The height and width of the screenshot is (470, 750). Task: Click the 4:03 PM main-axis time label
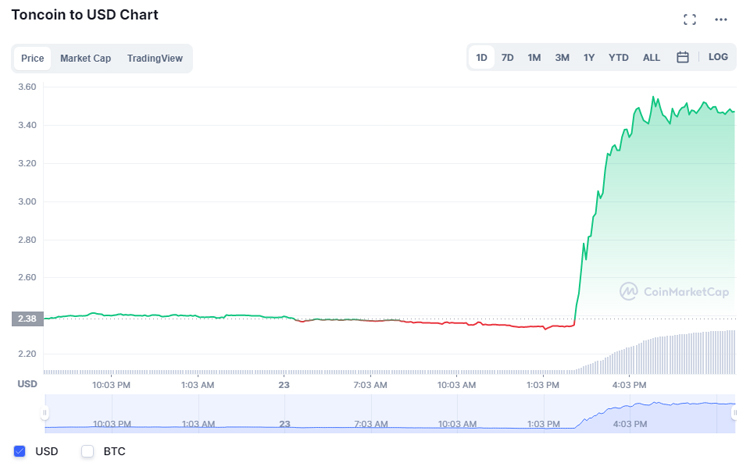629,385
